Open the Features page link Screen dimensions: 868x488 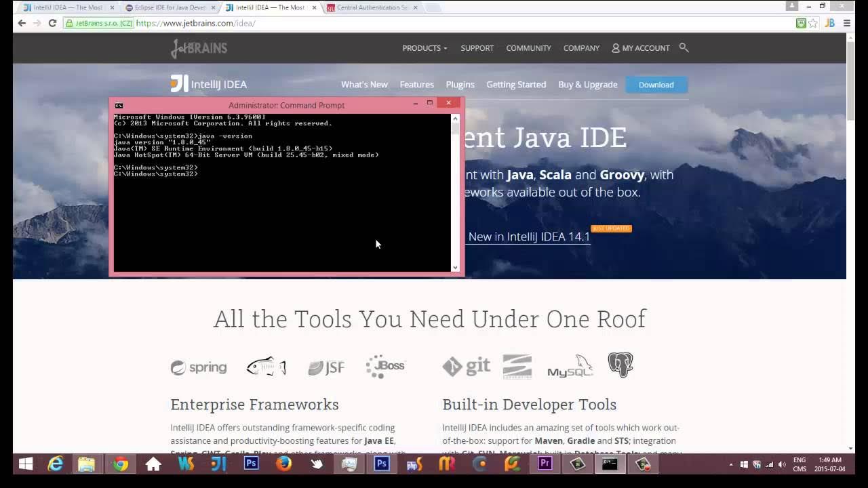pyautogui.click(x=416, y=85)
